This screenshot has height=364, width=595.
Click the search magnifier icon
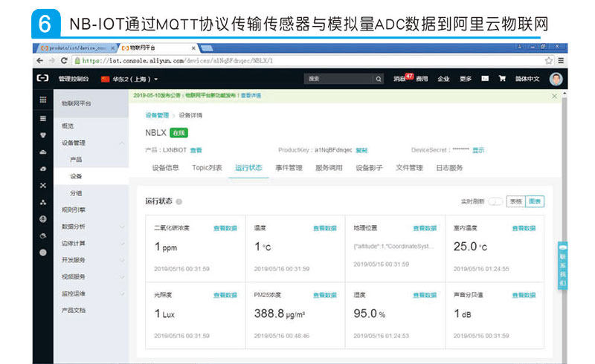[x=379, y=79]
